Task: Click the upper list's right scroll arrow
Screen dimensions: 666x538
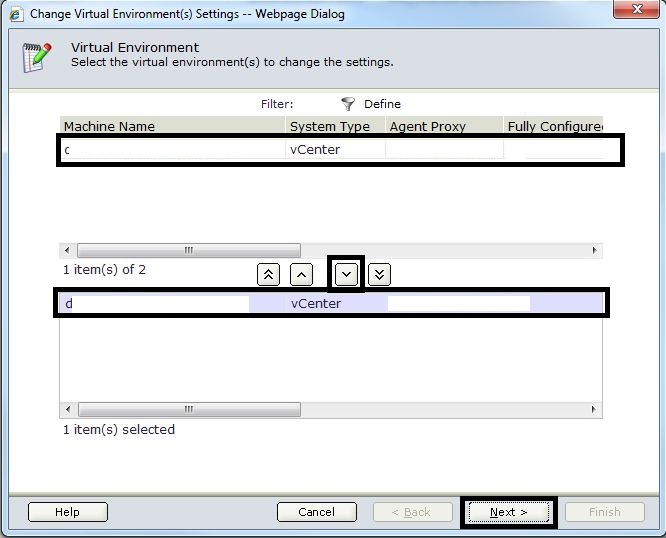Action: coord(595,250)
